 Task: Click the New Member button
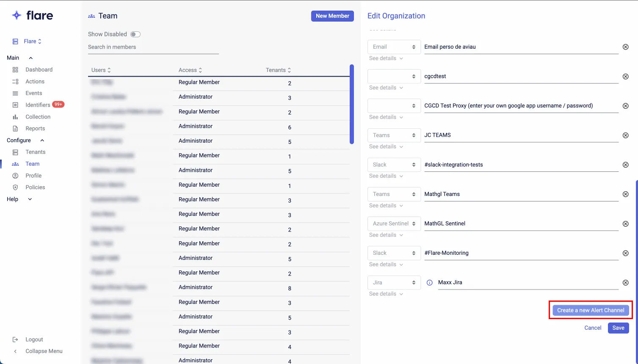tap(332, 16)
